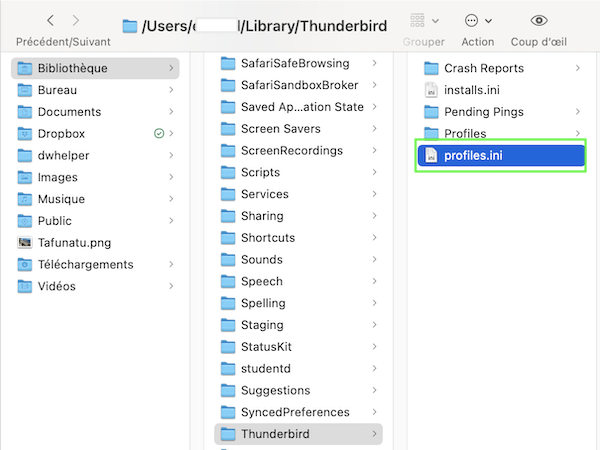This screenshot has width=600, height=450.
Task: Click the folder icon in title path
Action: tap(130, 26)
